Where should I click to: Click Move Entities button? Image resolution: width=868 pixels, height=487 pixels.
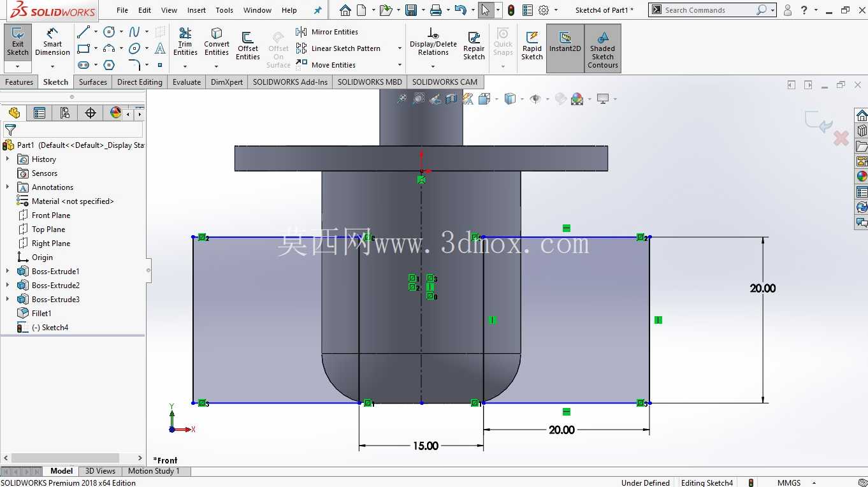[x=326, y=65]
